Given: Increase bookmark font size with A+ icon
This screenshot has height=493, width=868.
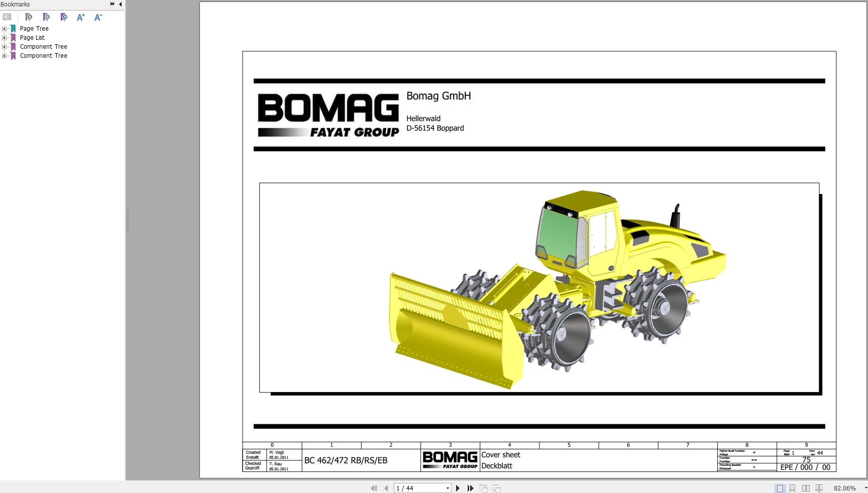Looking at the screenshot, I should click(x=81, y=17).
